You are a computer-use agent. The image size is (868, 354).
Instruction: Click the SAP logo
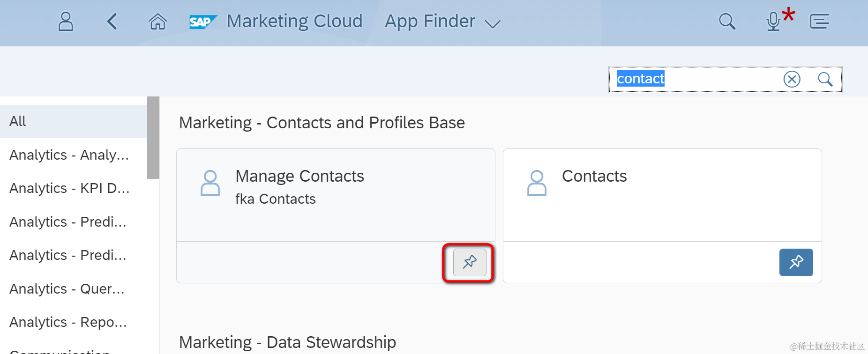point(202,22)
